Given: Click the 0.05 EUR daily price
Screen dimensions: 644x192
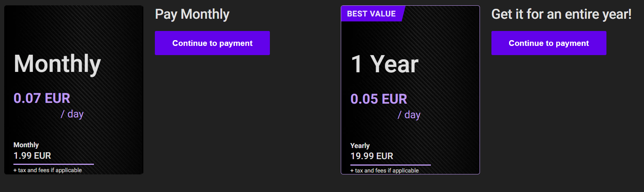Looking at the screenshot, I should [x=379, y=99].
